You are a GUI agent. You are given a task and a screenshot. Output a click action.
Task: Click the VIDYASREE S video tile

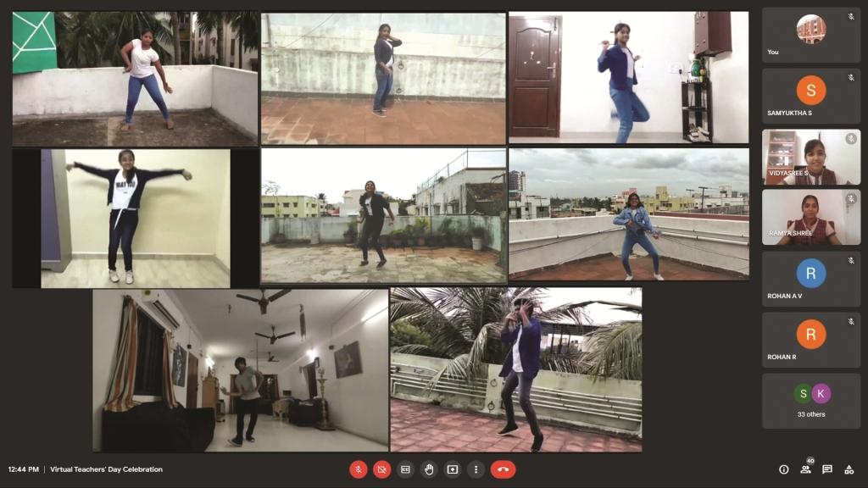(810, 157)
